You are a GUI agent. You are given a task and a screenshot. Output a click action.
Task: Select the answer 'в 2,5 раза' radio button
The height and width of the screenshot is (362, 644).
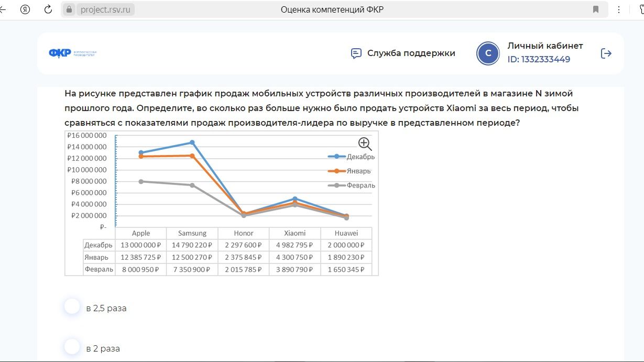click(x=72, y=306)
